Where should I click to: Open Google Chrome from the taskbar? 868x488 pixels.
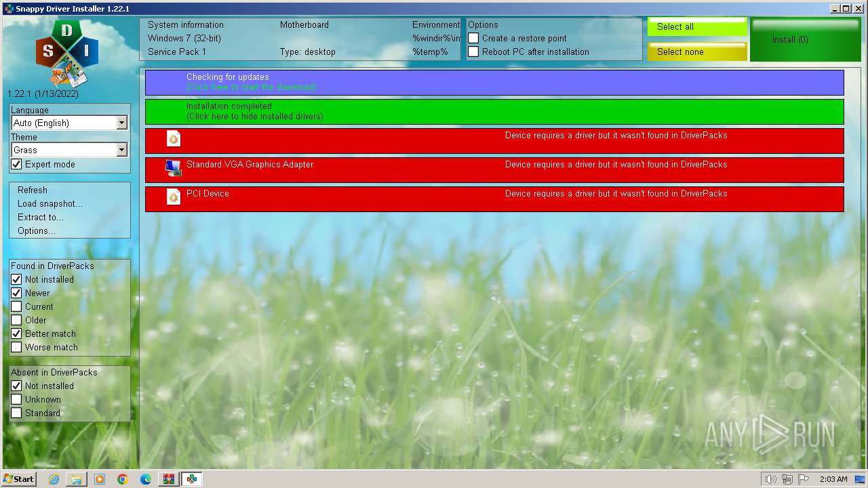pyautogui.click(x=123, y=479)
